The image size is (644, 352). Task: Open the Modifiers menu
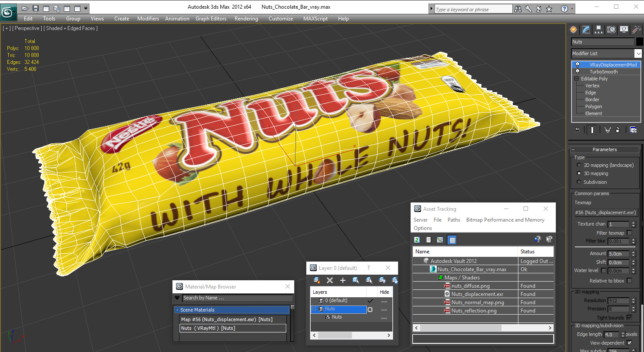click(x=148, y=19)
